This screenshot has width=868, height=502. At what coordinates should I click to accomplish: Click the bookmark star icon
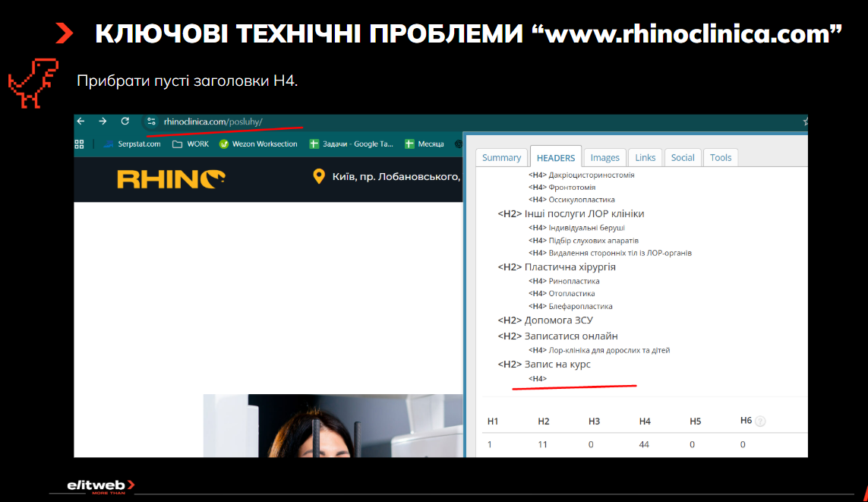click(x=806, y=122)
